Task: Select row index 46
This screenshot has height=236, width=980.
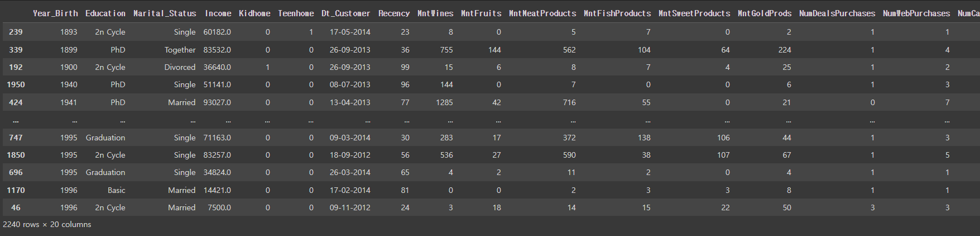Action: (16, 207)
